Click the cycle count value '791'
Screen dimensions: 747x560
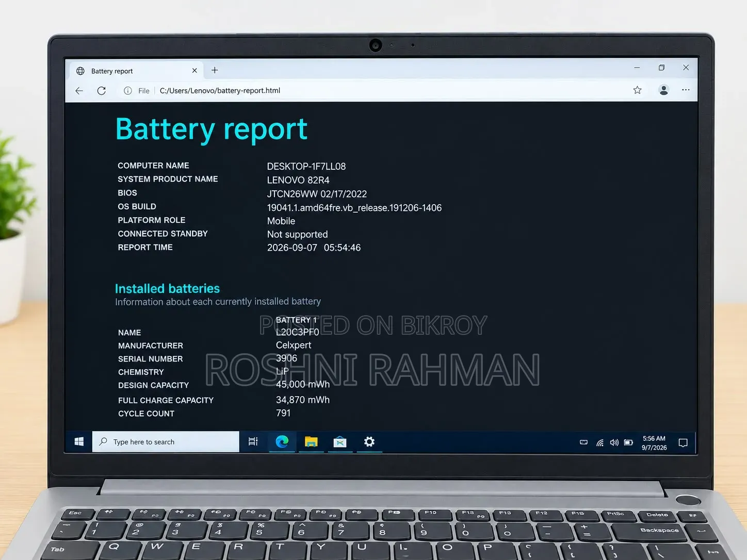click(283, 414)
